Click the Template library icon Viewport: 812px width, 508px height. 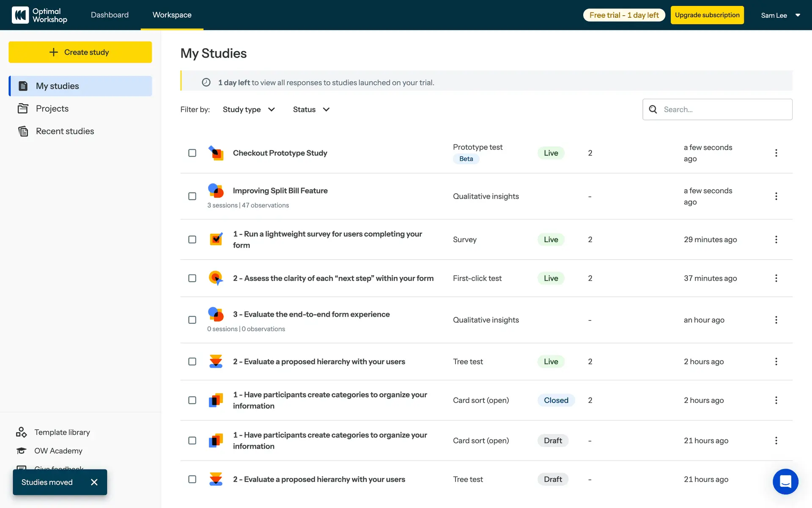(21, 432)
